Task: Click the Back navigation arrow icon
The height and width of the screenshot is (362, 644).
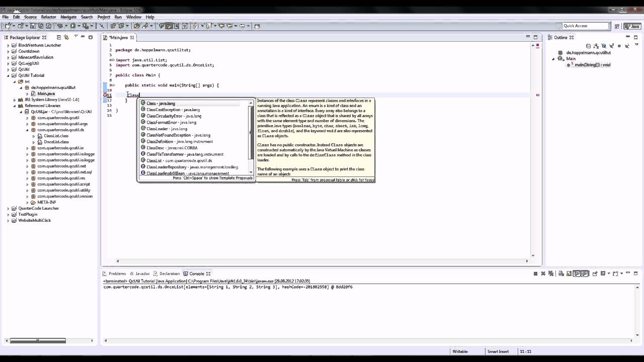Action: click(229, 25)
